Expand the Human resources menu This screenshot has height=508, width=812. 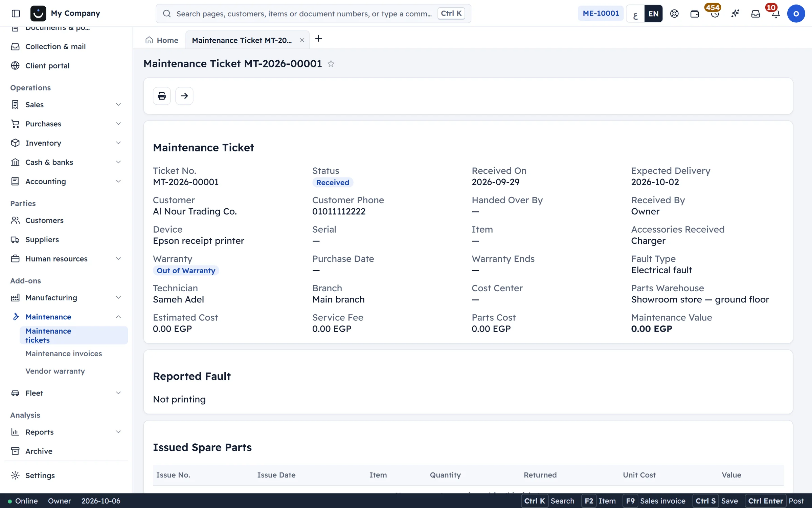pos(66,259)
